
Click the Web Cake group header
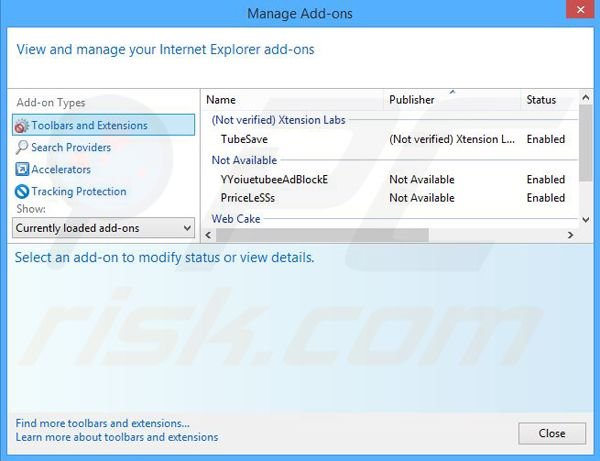click(236, 219)
